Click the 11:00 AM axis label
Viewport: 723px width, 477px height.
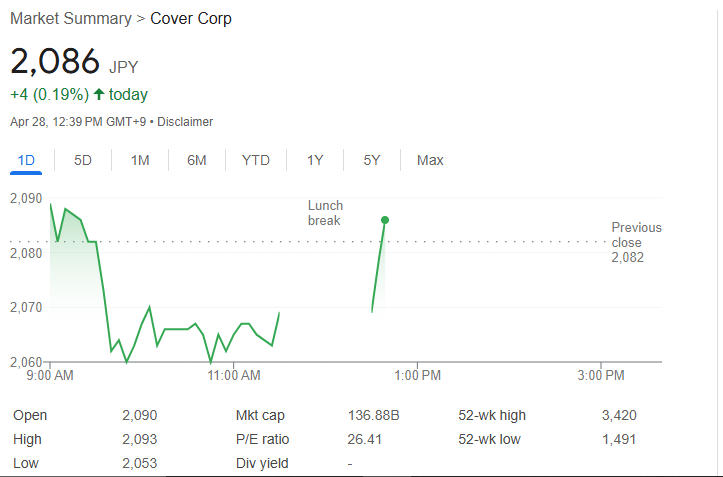coord(234,375)
